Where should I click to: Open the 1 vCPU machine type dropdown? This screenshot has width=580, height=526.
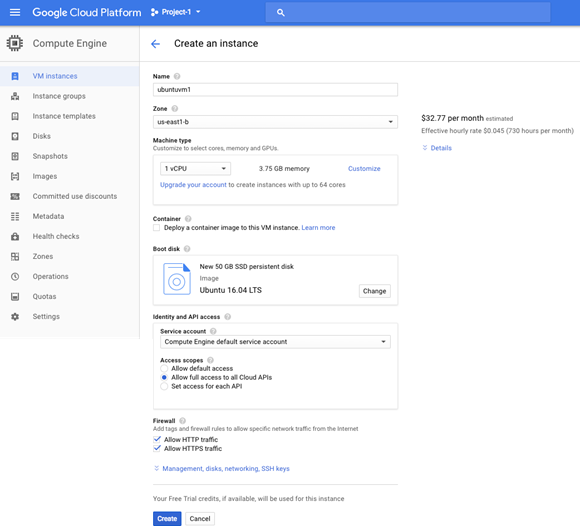click(195, 168)
